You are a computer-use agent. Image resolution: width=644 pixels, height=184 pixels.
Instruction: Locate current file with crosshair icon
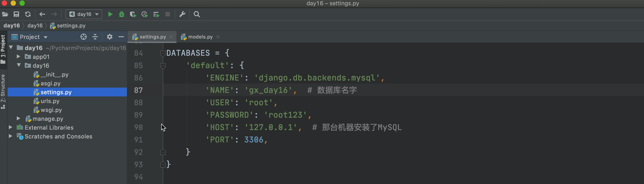point(84,37)
